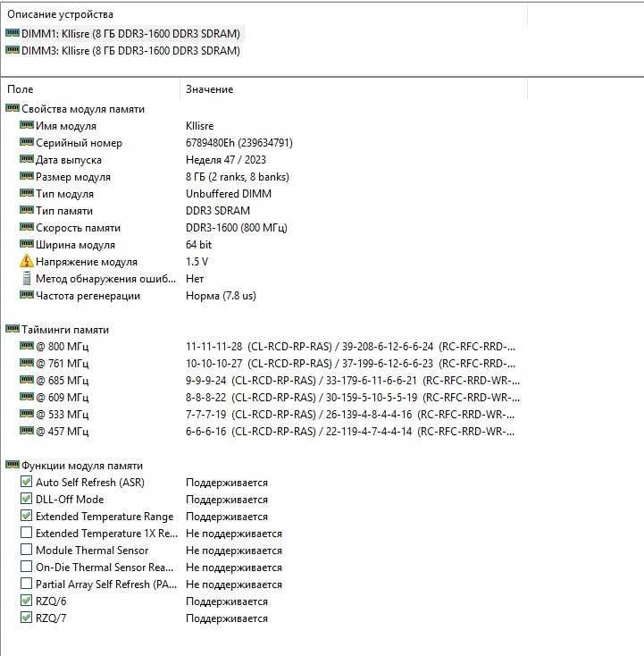Click the chip icon next to Серийный номер
The width and height of the screenshot is (644, 656).
26,142
